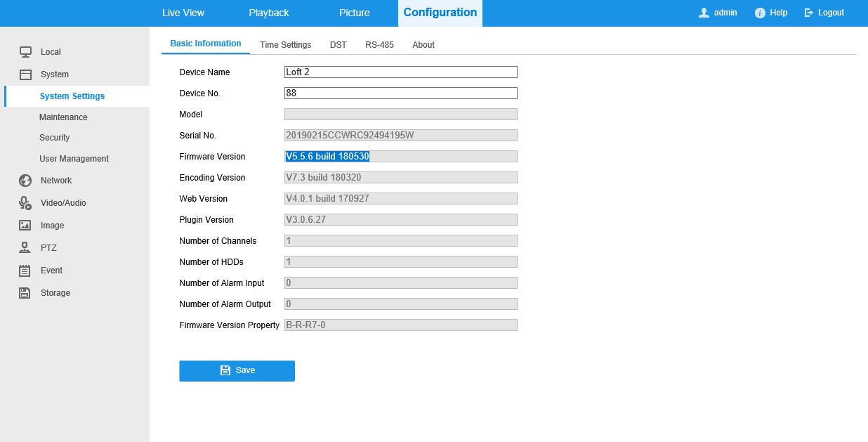Viewport: 868px width, 442px height.
Task: Click the Storage disk icon
Action: [25, 293]
